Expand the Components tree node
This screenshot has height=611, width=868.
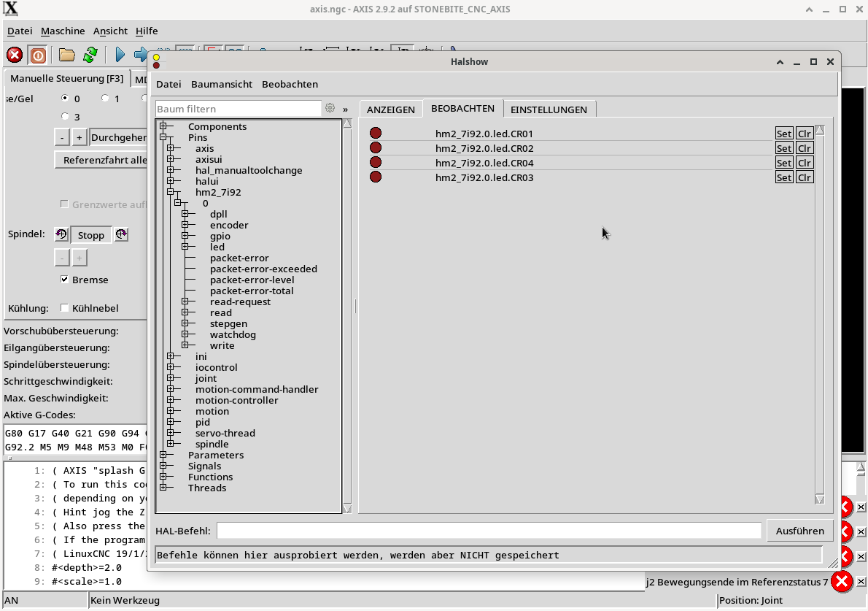click(163, 126)
